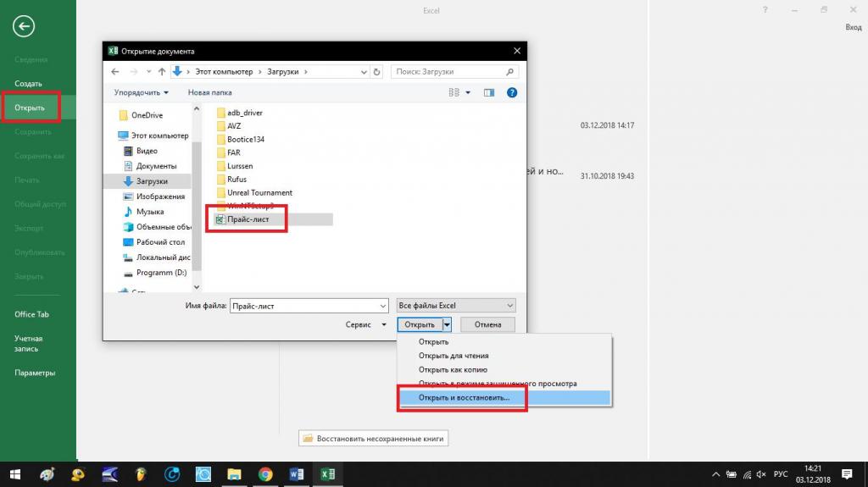Click Загрузки in the address path

(x=283, y=71)
